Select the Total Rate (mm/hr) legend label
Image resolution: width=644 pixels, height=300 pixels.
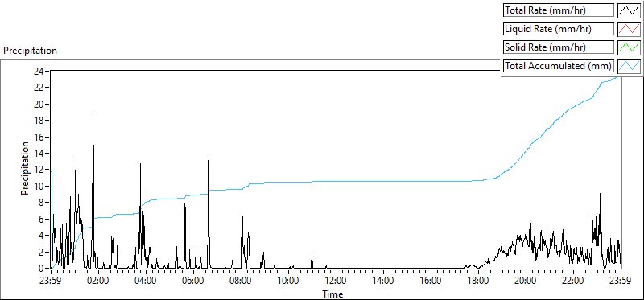[559, 10]
